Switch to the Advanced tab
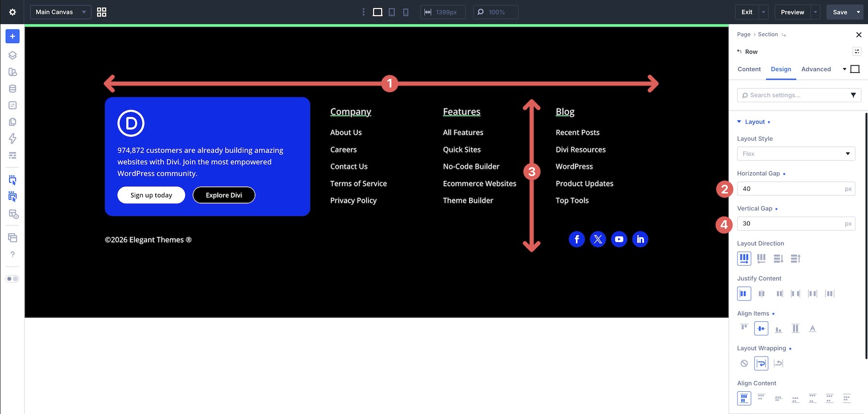The image size is (868, 414). point(816,69)
